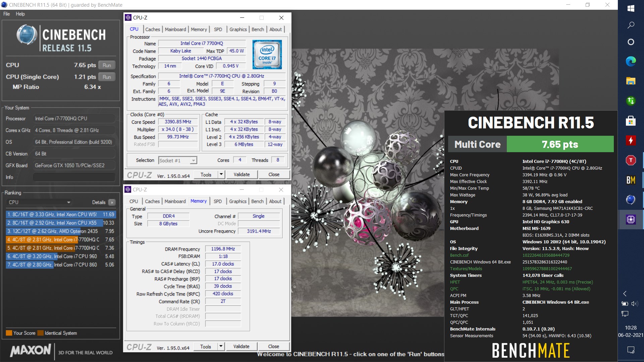644x362 pixels.
Task: Select the 11.69 Xeon W5 ranking row
Action: click(x=61, y=214)
